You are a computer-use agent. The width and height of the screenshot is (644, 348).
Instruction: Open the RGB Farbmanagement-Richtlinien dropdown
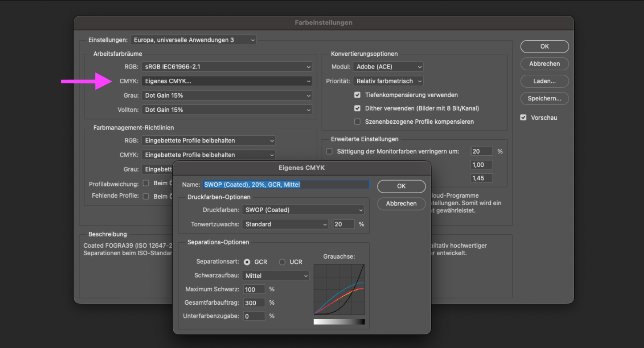(x=208, y=140)
